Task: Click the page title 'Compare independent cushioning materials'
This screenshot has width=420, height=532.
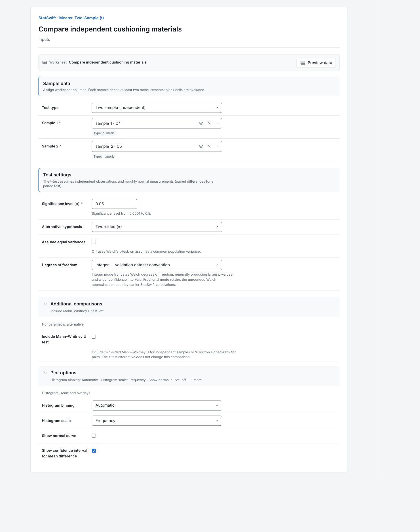Action: click(x=110, y=29)
